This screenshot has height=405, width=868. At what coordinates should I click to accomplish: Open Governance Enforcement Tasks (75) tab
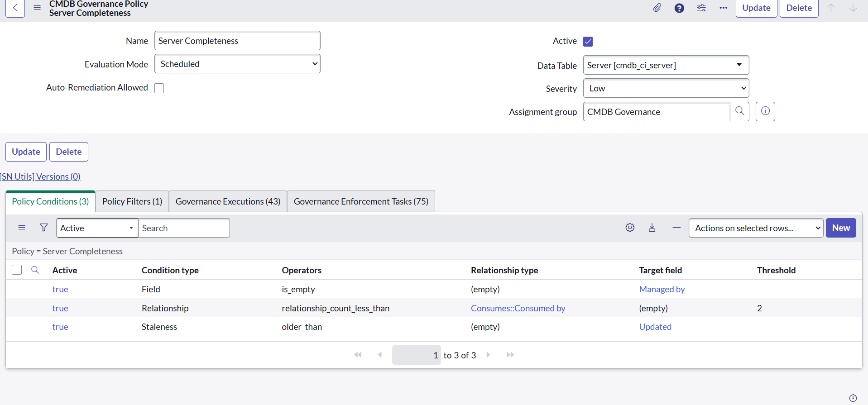click(361, 201)
